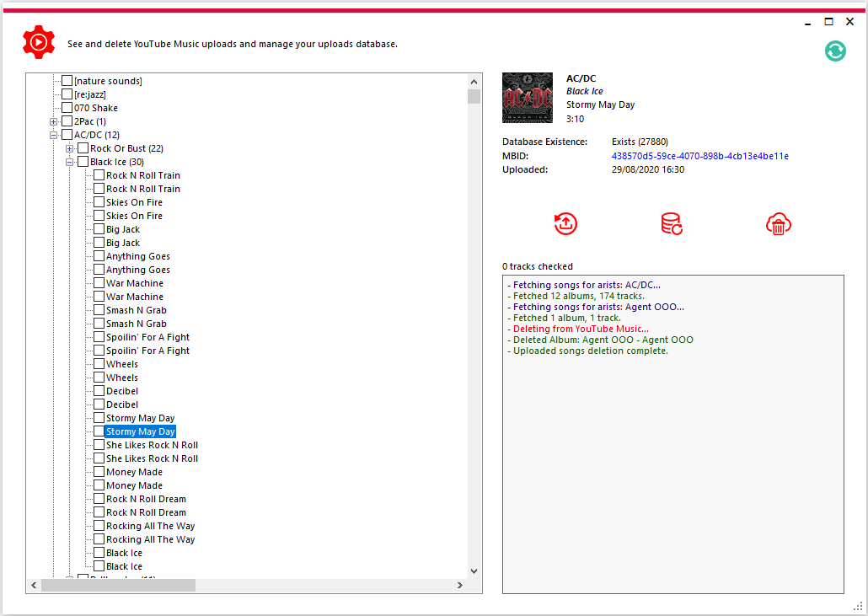Click the green sync/refresh icon top right
The height and width of the screenshot is (616, 868).
(x=835, y=51)
